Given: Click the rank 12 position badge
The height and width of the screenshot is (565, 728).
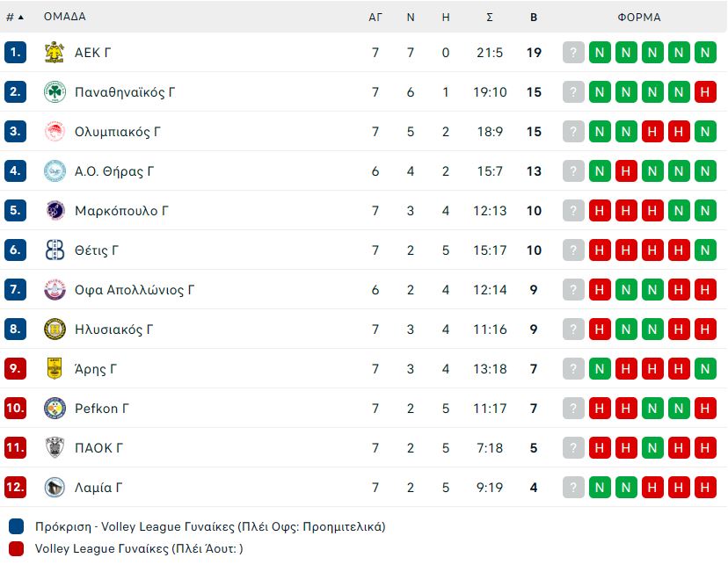Looking at the screenshot, I should [15, 488].
